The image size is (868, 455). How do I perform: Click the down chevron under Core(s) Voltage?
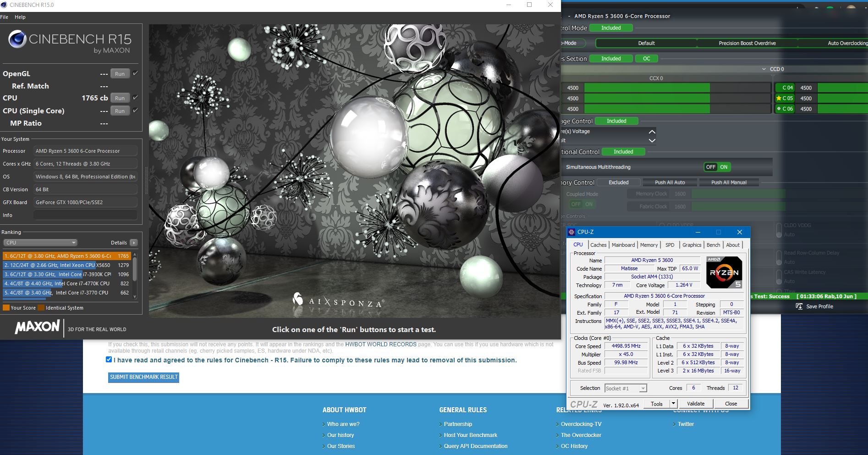pyautogui.click(x=652, y=140)
